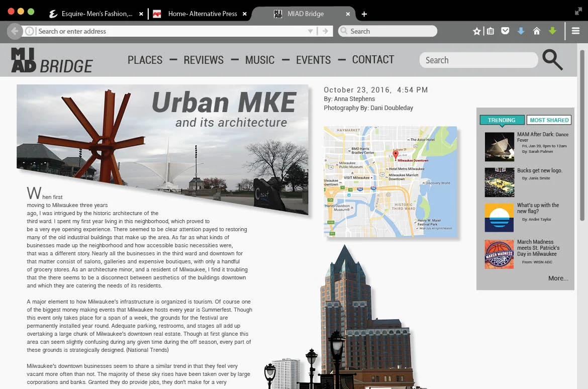Click By: Andre Taylor byline
588x389 pixels.
pos(537,220)
